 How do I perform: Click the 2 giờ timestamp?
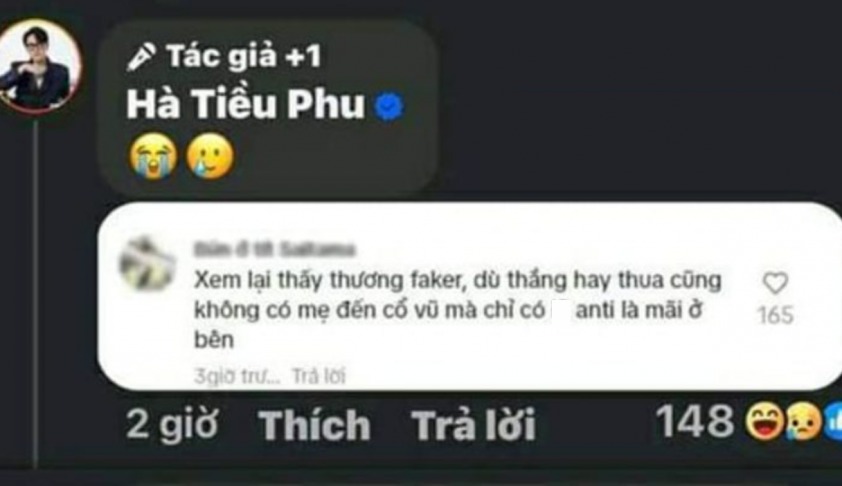(172, 424)
